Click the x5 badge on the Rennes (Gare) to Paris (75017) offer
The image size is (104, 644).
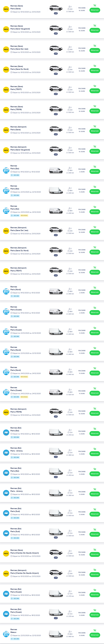pyautogui.click(x=56, y=94)
